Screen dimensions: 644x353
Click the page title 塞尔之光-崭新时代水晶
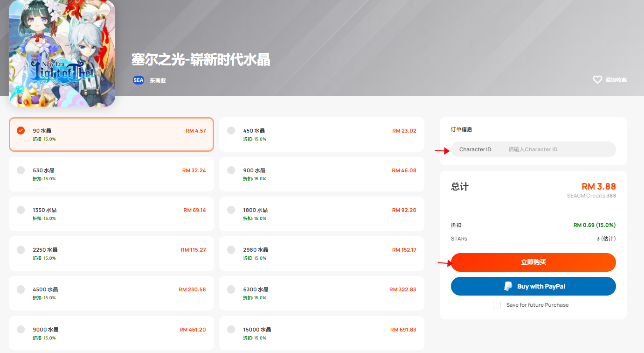201,60
